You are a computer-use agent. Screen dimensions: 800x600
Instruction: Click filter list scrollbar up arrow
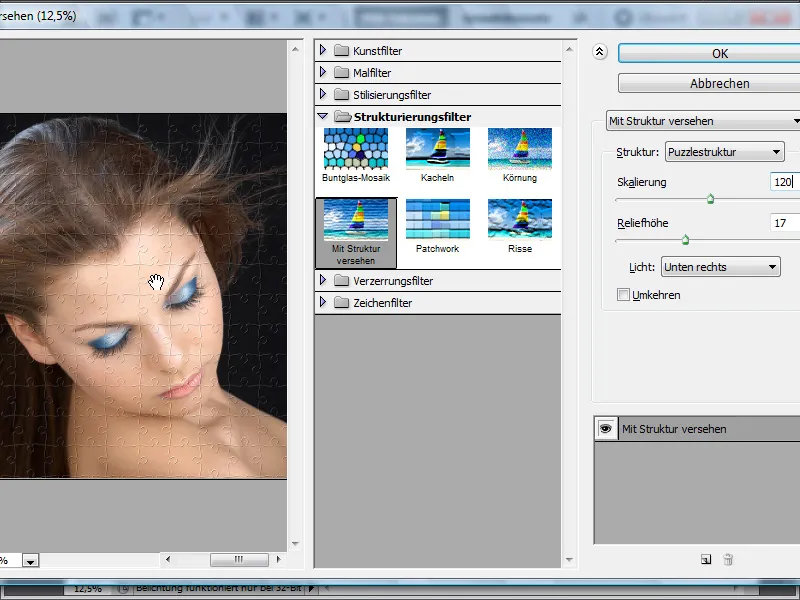click(x=569, y=49)
